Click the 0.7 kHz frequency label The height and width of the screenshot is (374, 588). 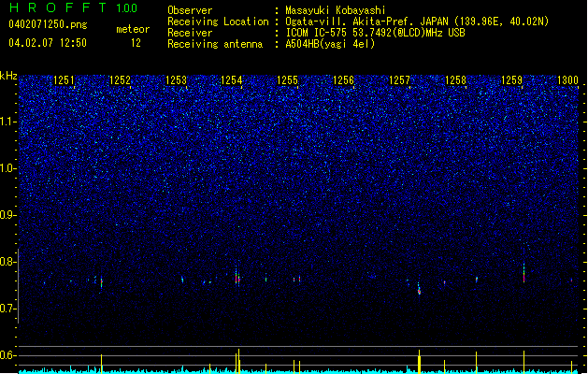click(8, 309)
